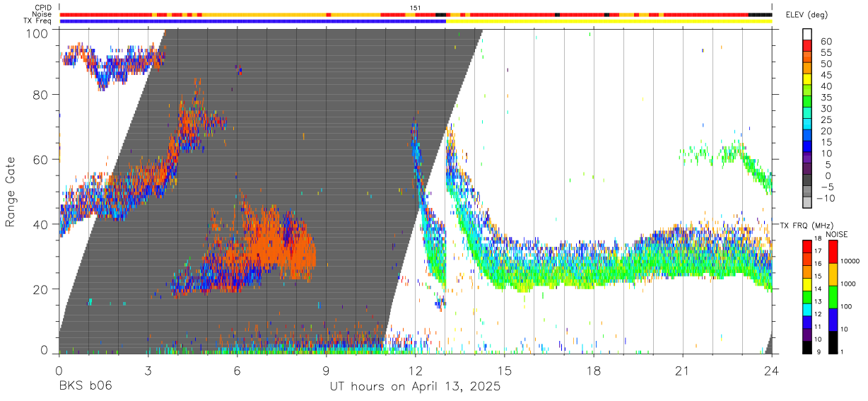This screenshot has width=868, height=401.
Task: Click the 80 tick on Range Gate axis
Action: coord(40,94)
